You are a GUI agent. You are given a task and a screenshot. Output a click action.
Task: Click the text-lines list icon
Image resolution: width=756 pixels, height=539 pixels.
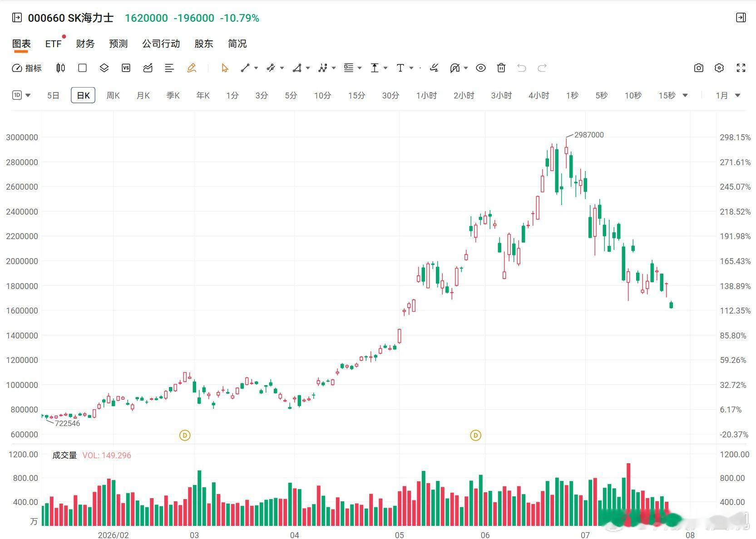[169, 68]
